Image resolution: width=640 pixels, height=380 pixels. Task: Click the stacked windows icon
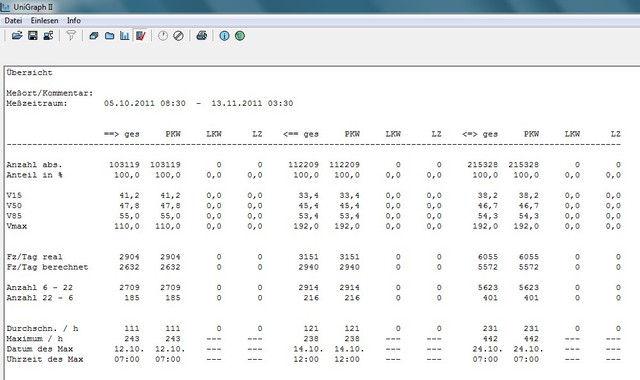click(94, 36)
